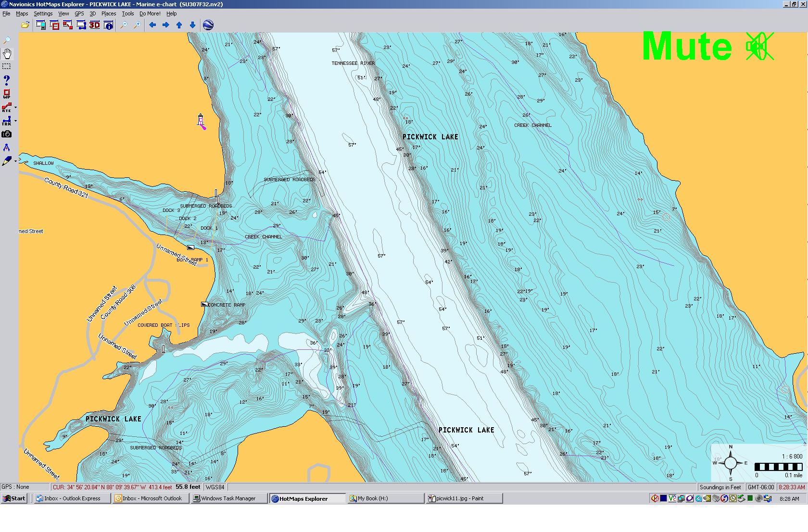Select the camera snapshot tool

7,134
